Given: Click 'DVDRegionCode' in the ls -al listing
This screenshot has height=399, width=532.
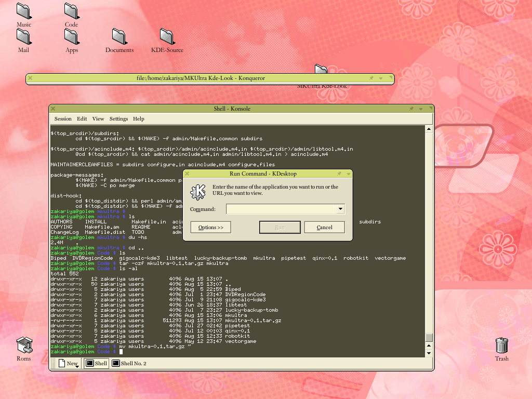Looking at the screenshot, I should pos(245,295).
